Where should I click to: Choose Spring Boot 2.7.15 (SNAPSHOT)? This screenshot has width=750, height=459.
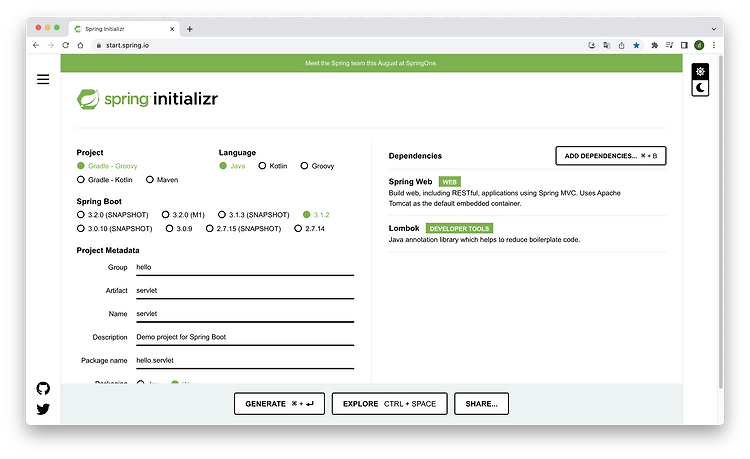point(244,229)
